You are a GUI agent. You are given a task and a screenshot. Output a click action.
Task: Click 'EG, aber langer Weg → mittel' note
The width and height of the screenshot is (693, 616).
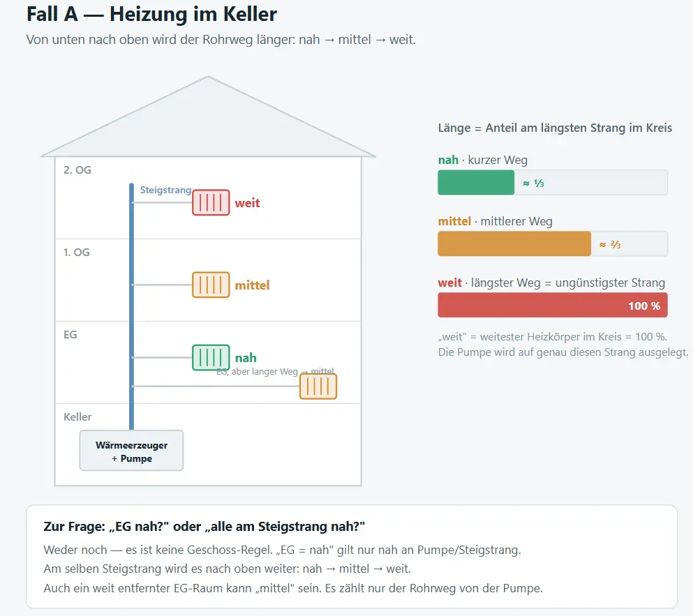[275, 372]
